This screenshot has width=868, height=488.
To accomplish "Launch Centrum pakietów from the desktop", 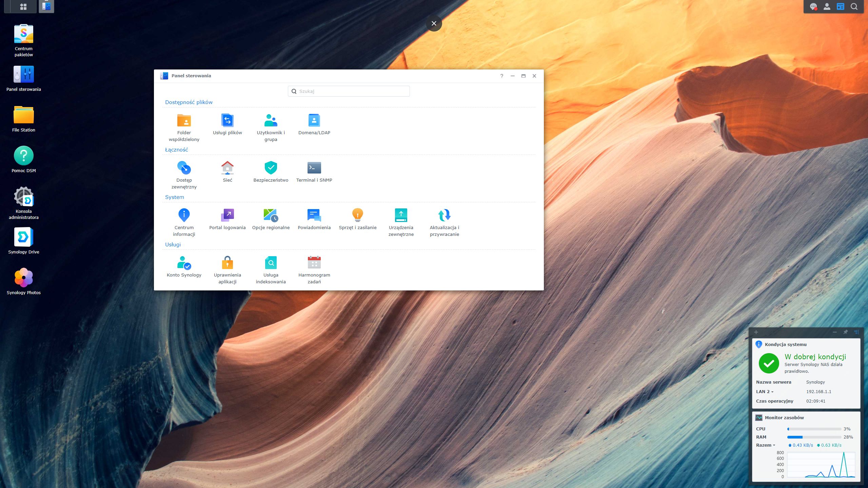I will click(24, 40).
